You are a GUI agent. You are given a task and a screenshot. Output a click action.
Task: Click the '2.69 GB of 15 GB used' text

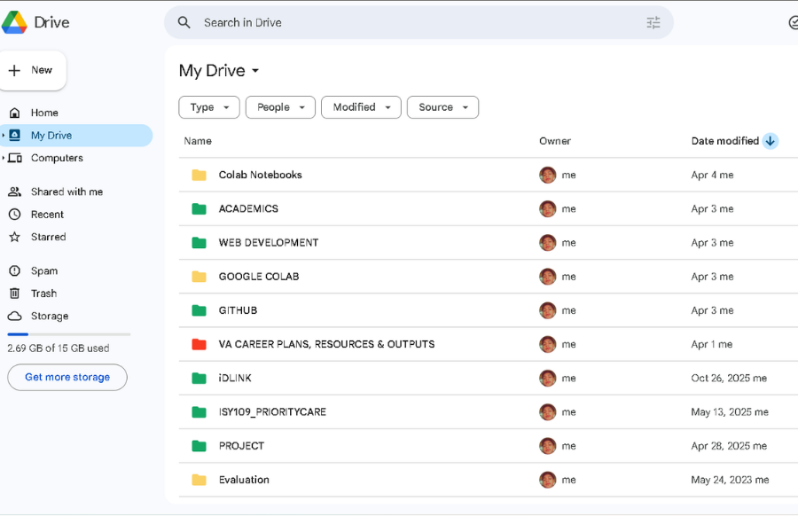coord(58,348)
